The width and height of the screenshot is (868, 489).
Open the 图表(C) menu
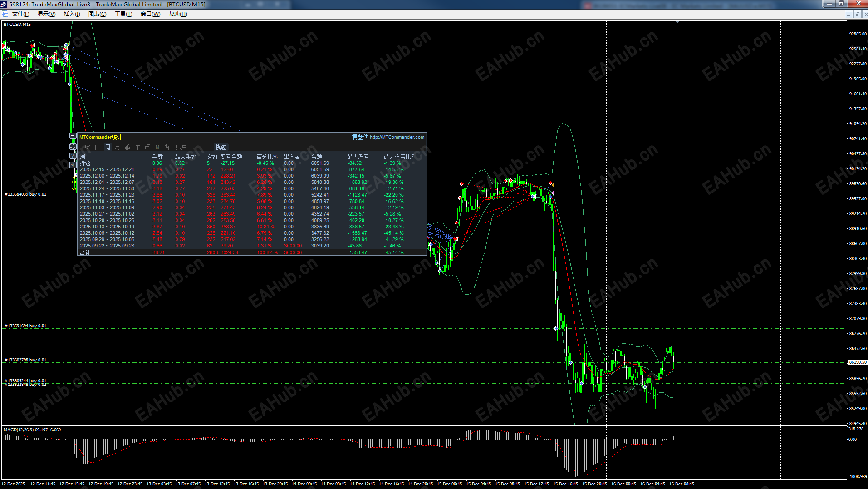97,14
